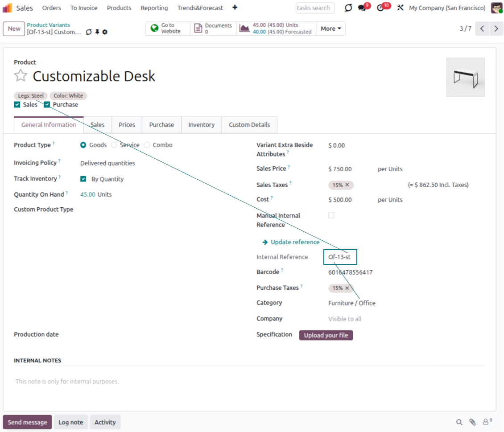Click the search icon in chatter
Viewport: 504px width, 432px height.
459,422
